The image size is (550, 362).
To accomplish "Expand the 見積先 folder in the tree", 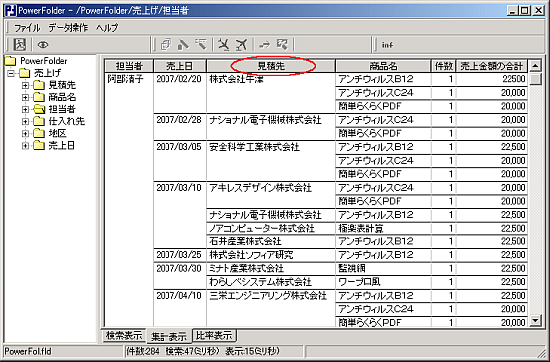I will click(25, 85).
